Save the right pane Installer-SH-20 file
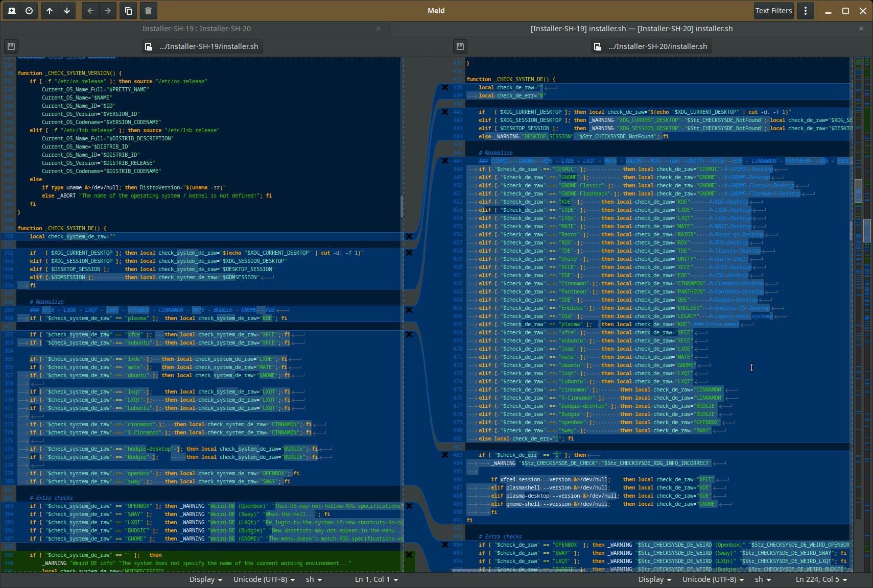This screenshot has height=588, width=873. pyautogui.click(x=460, y=46)
